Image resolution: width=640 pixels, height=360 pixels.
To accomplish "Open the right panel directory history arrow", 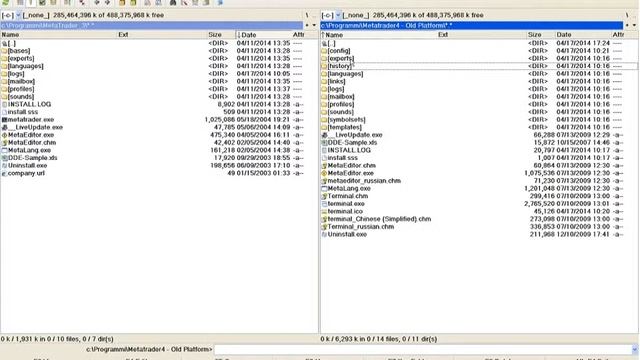I will coord(634,25).
